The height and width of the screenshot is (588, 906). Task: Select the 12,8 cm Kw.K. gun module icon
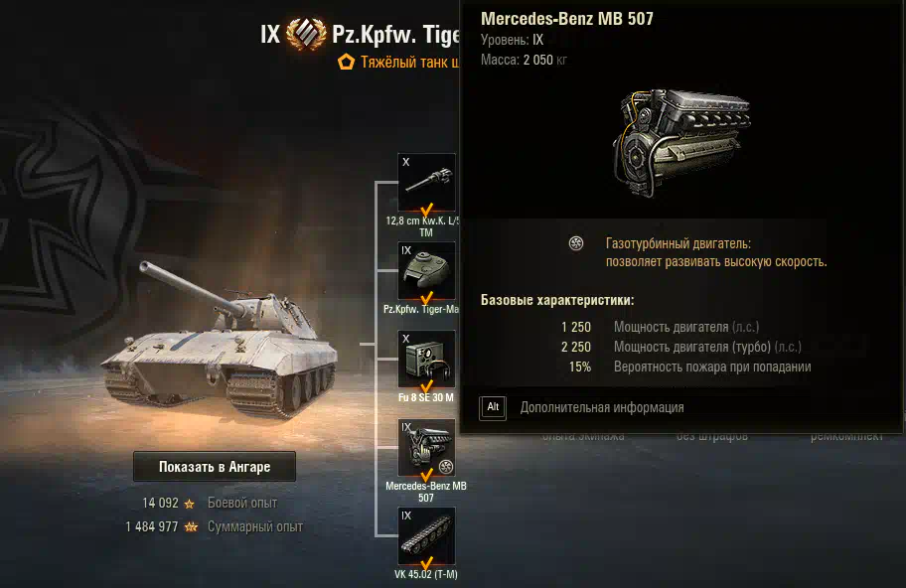click(426, 182)
